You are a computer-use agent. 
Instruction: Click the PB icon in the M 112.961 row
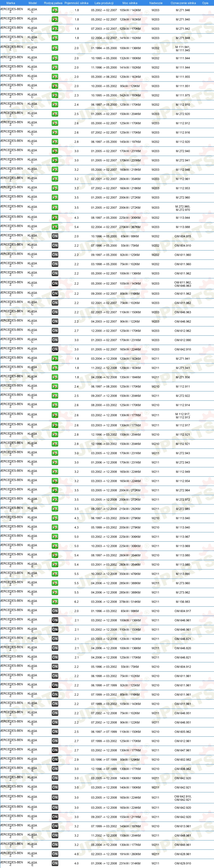(55, 179)
